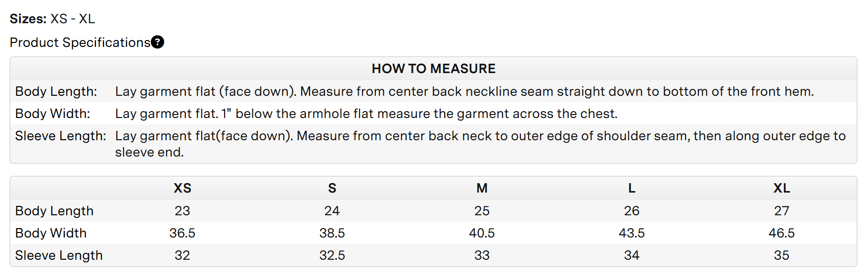Click the Body Width row label in size chart
The width and height of the screenshot is (868, 277).
point(51,233)
